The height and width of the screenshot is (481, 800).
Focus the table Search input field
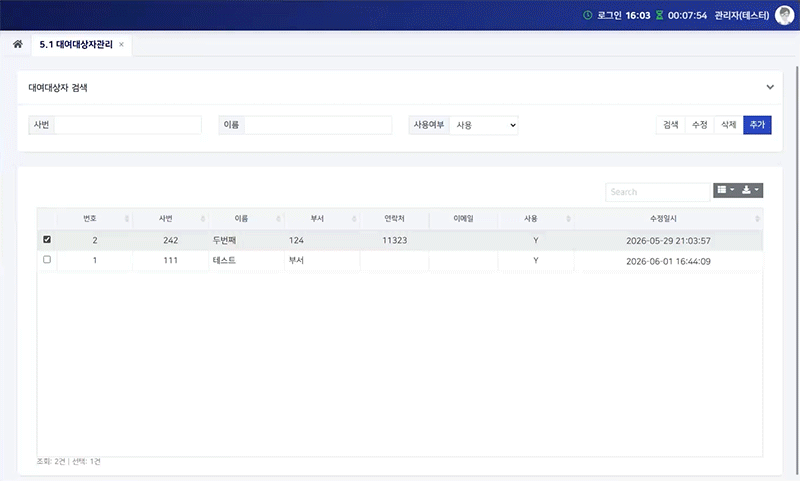tap(658, 192)
